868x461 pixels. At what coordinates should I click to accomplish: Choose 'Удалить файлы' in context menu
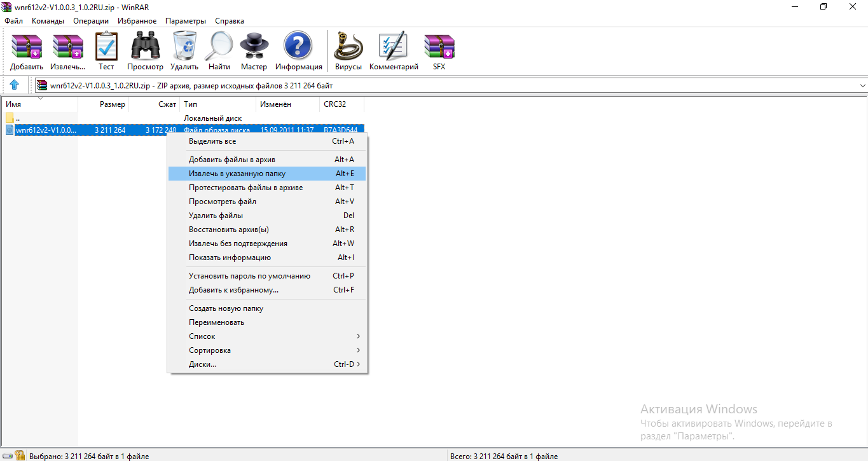[267, 216]
